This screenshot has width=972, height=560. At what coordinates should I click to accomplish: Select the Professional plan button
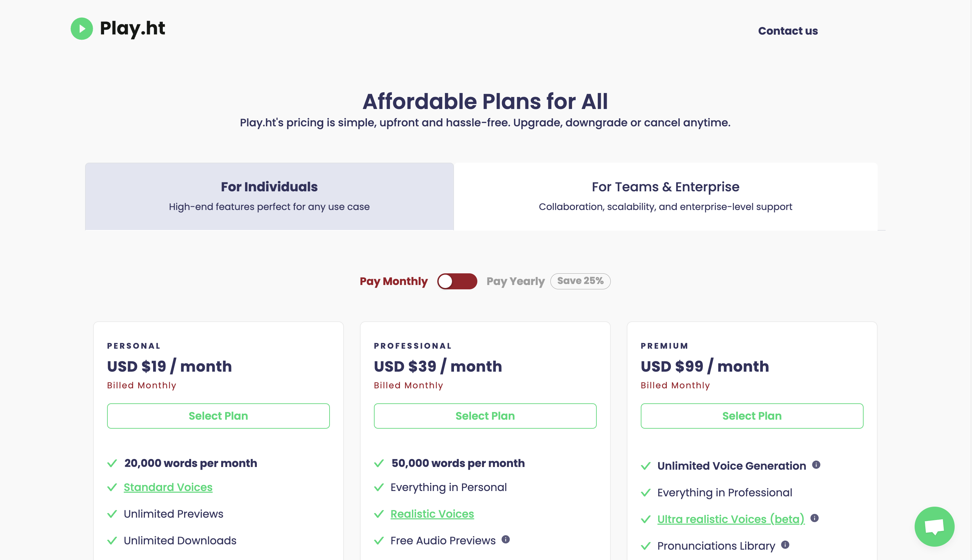[x=485, y=416]
